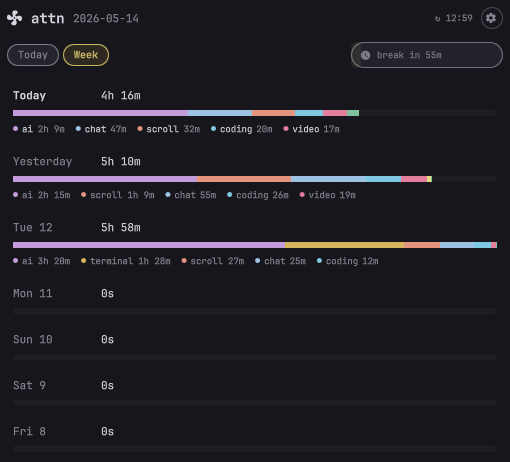Click 'chat 25m' legend entry

(x=281, y=261)
